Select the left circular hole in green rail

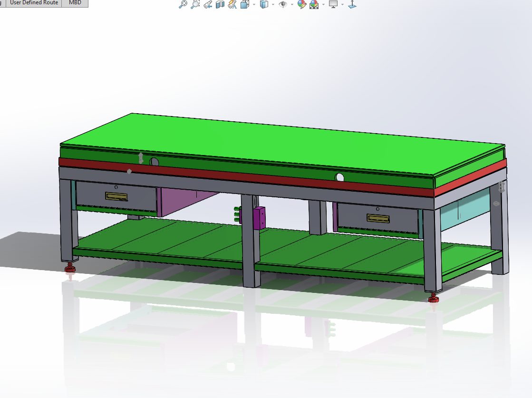pyautogui.click(x=154, y=162)
